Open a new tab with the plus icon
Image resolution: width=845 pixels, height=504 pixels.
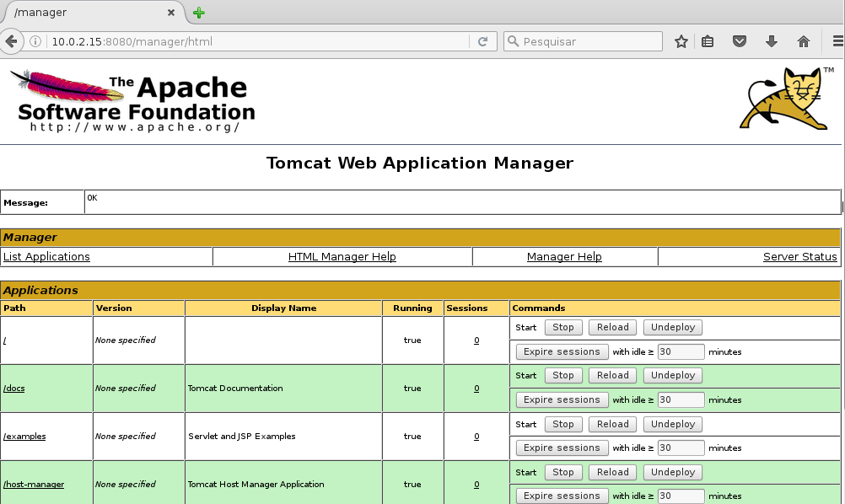tap(199, 13)
